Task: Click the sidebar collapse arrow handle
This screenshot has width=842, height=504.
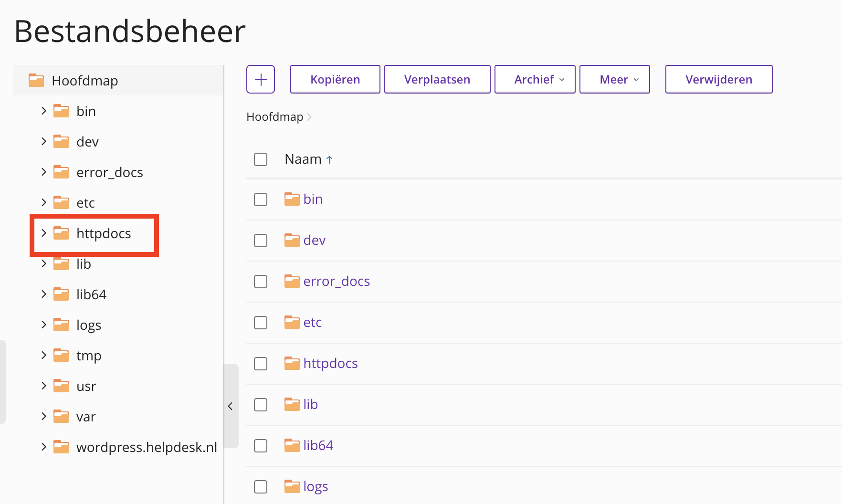Action: 231,406
